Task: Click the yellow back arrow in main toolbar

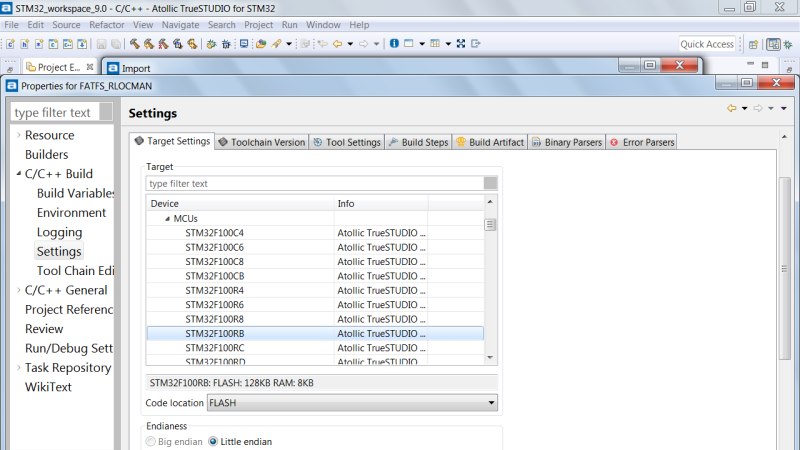Action: tap(338, 44)
